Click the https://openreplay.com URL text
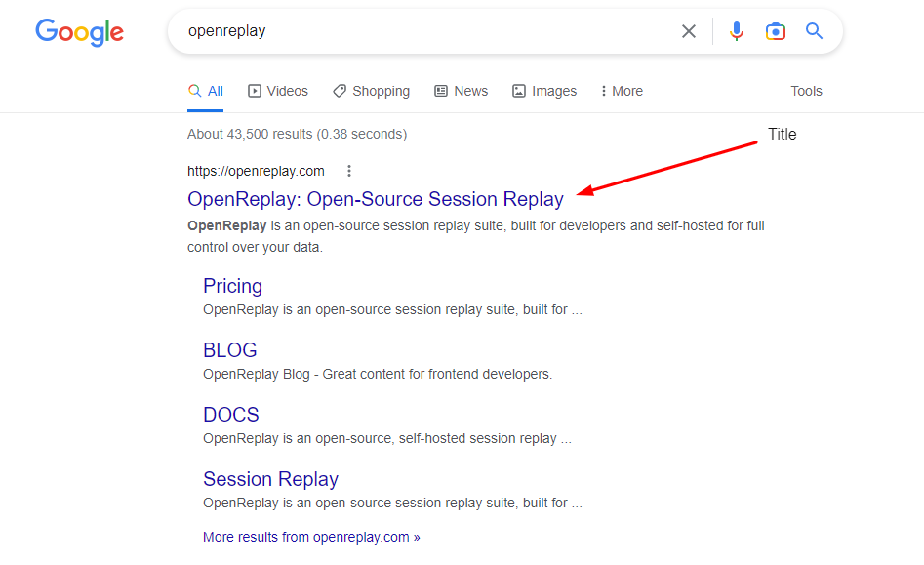Screen dimensions: 924x565 256,171
